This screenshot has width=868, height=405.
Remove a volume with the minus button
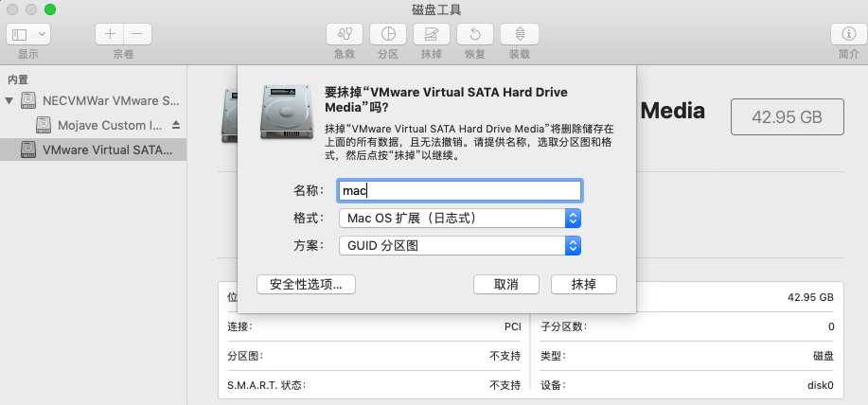(x=137, y=34)
